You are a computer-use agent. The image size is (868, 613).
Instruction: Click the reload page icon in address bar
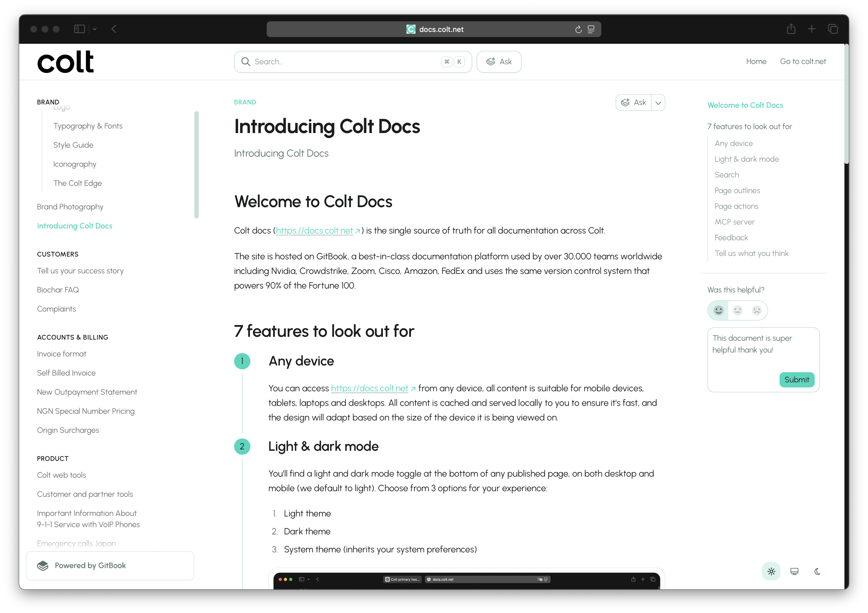[x=578, y=29]
